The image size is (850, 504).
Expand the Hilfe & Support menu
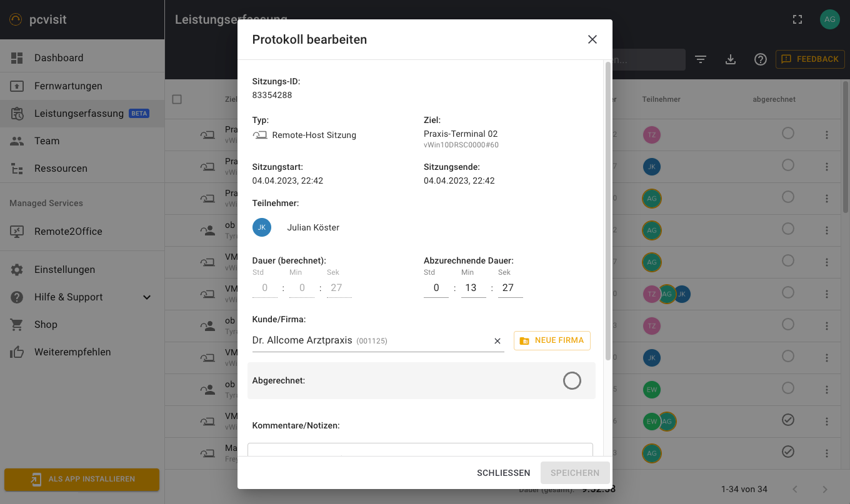click(x=147, y=297)
